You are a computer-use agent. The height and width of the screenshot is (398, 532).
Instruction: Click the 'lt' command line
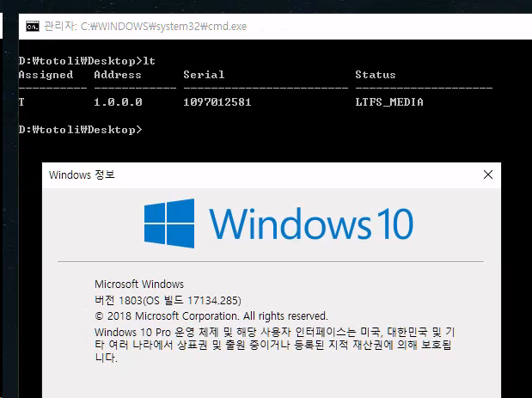(x=87, y=61)
